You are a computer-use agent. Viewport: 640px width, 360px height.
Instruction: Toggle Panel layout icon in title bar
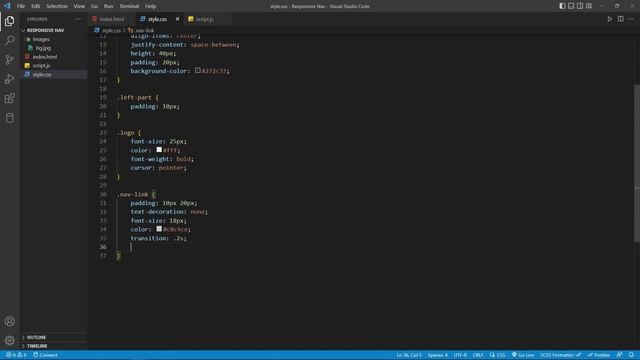coord(571,6)
